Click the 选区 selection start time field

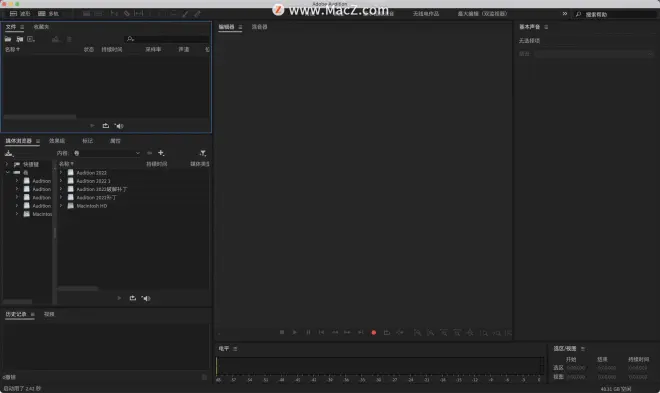(x=575, y=368)
